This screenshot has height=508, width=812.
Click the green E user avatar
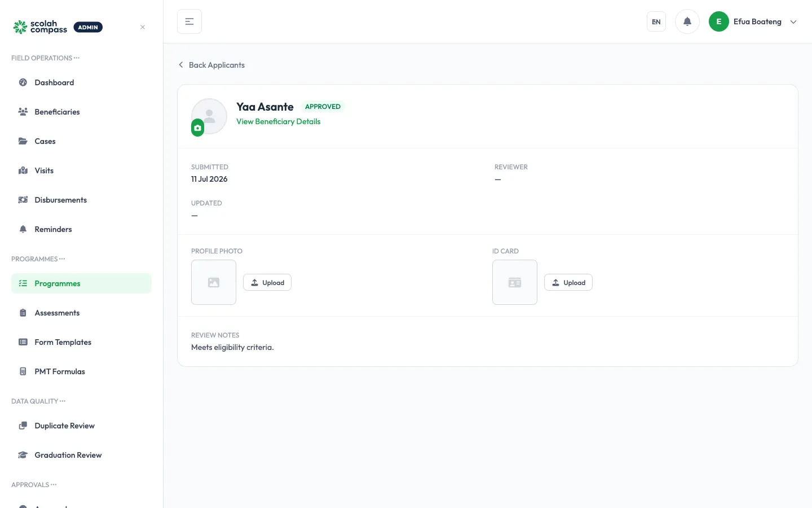pos(719,21)
